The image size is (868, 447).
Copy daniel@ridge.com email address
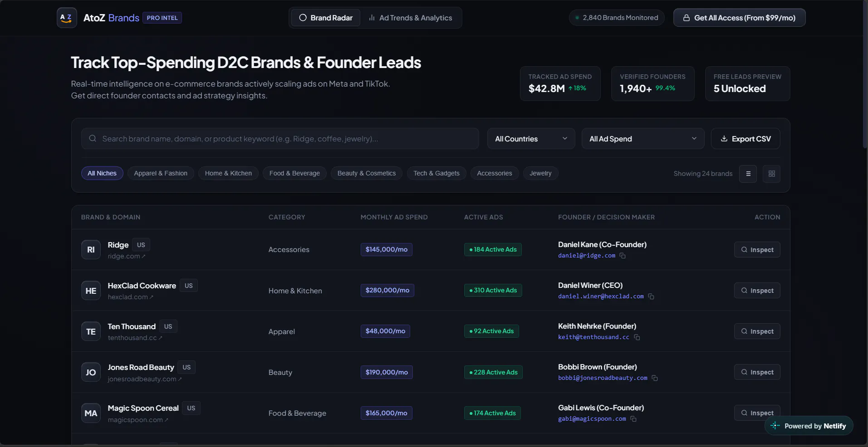click(x=623, y=256)
